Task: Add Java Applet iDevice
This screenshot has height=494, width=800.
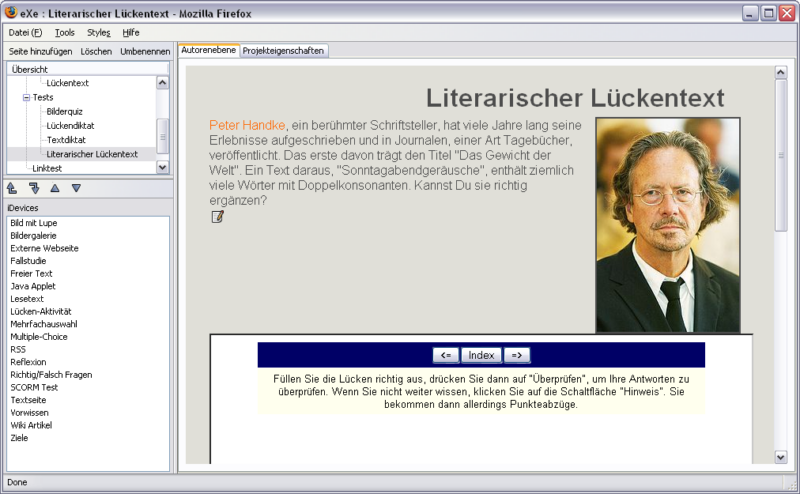Action: pyautogui.click(x=33, y=286)
